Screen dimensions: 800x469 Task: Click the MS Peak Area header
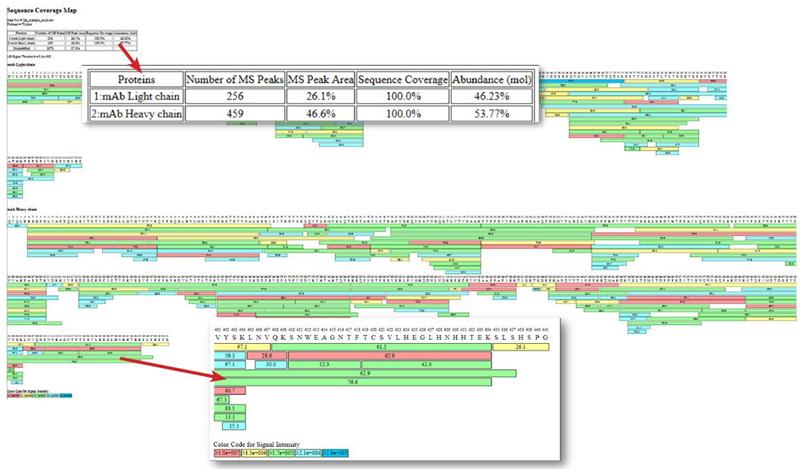coord(318,79)
